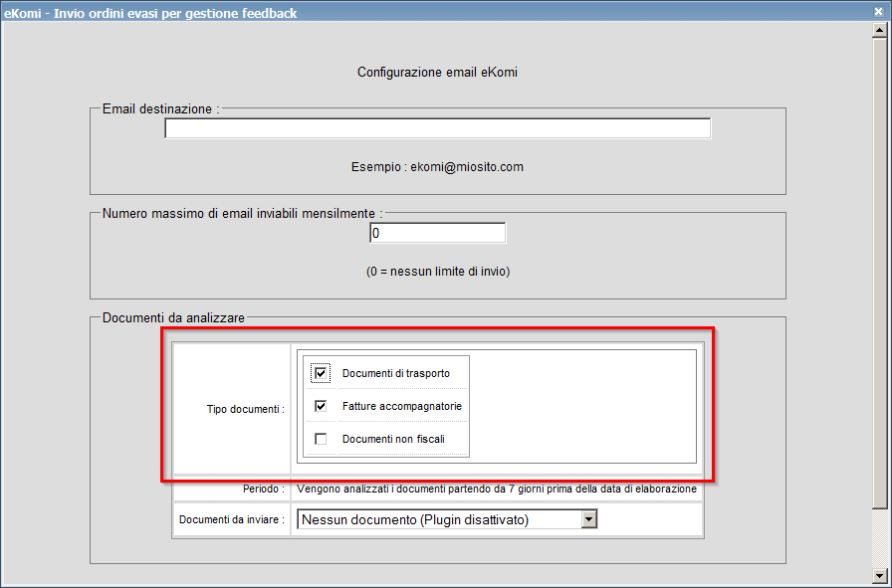Click the 'Esempio : ekomi@miosito.com' text
The width and height of the screenshot is (892, 588).
click(x=437, y=167)
